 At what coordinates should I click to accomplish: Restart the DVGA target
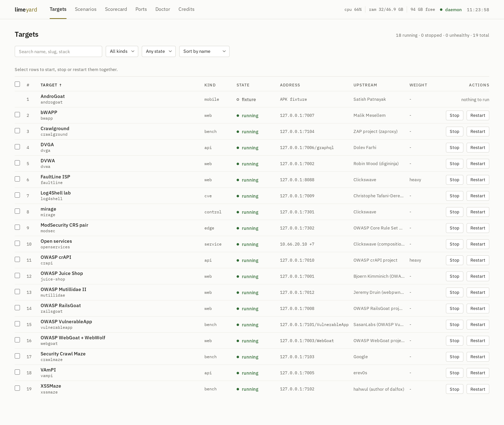pyautogui.click(x=478, y=148)
